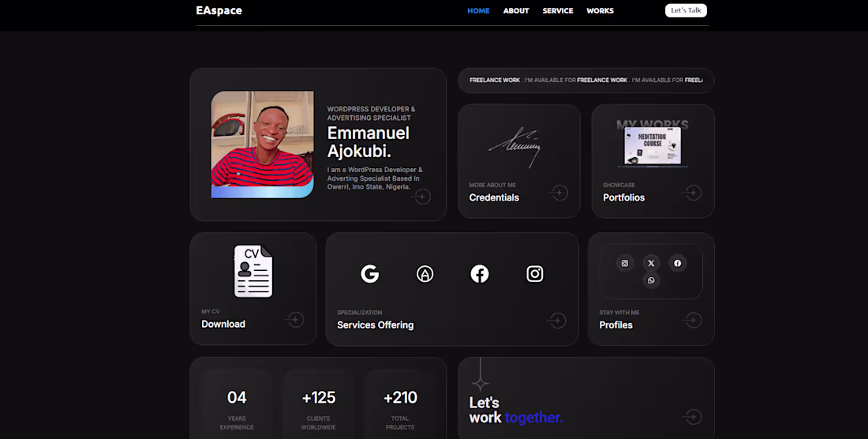Click the SPECIALIZATION label
868x439 pixels.
point(359,313)
